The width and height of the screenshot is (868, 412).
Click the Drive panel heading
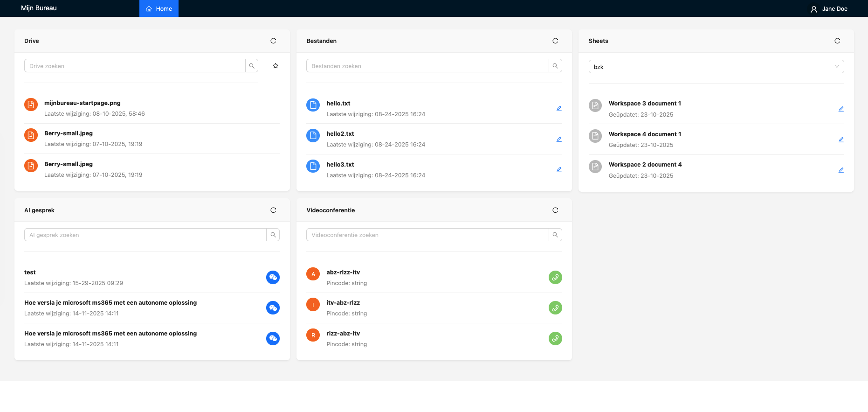32,41
